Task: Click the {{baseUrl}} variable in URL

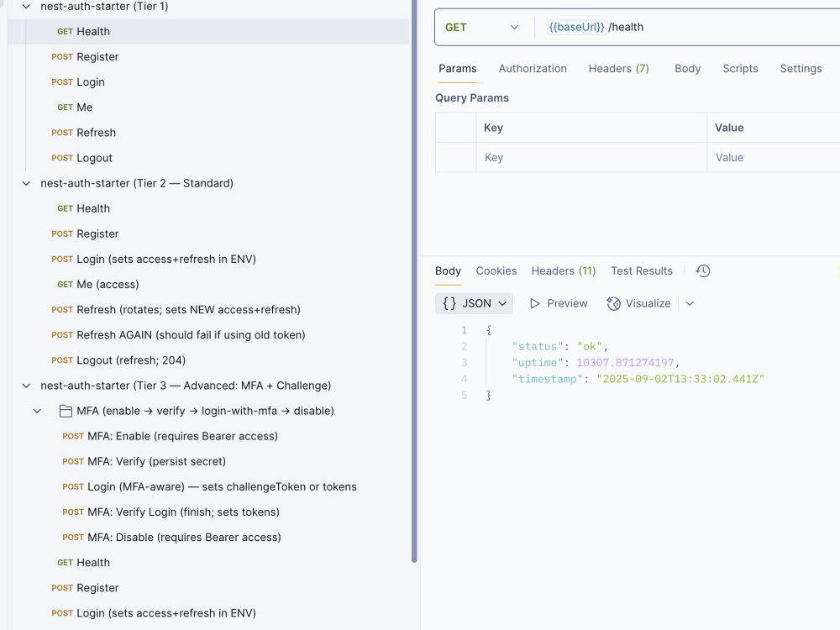Action: click(576, 28)
